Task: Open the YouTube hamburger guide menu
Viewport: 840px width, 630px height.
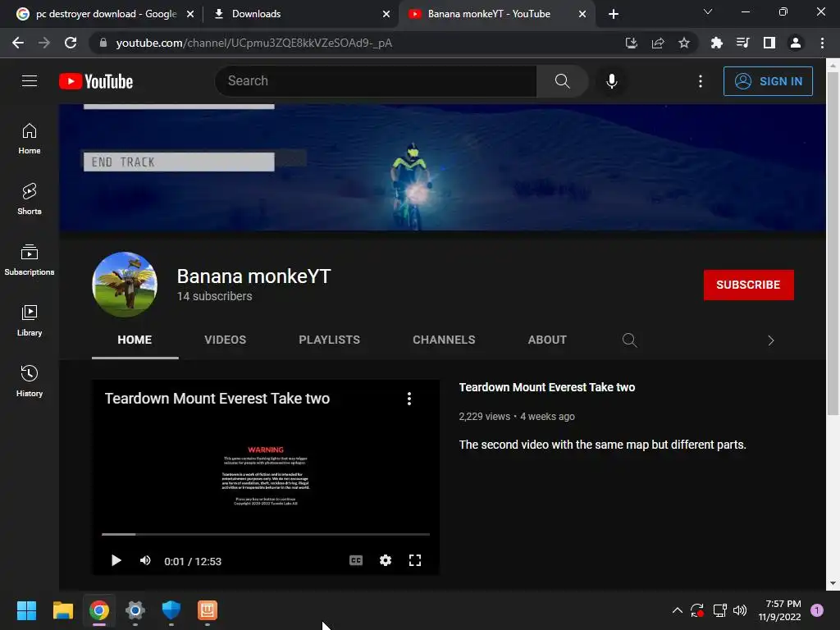Action: [30, 81]
